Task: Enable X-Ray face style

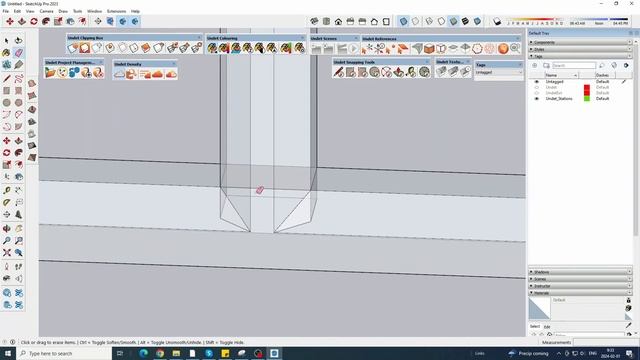Action: pyautogui.click(x=403, y=21)
